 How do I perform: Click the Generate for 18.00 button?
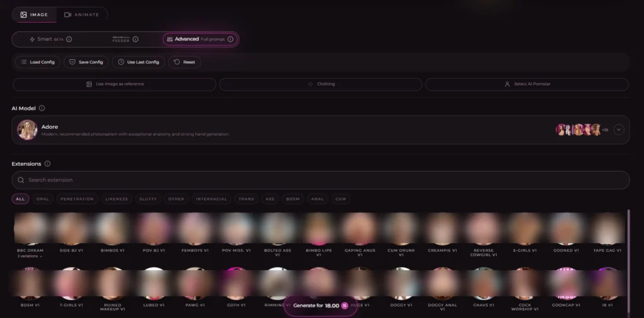click(x=321, y=305)
